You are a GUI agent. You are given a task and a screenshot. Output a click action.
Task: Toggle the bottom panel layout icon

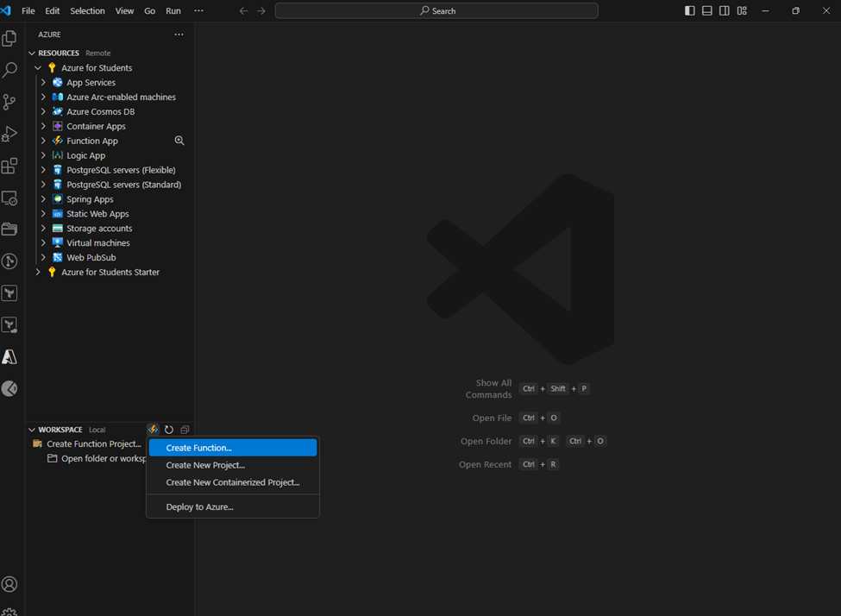click(x=707, y=10)
